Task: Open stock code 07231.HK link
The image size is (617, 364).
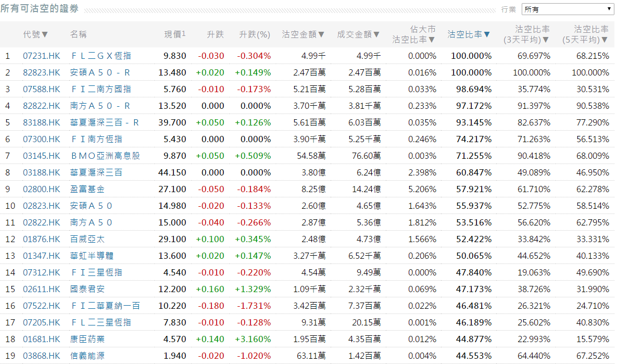Action: tap(42, 56)
